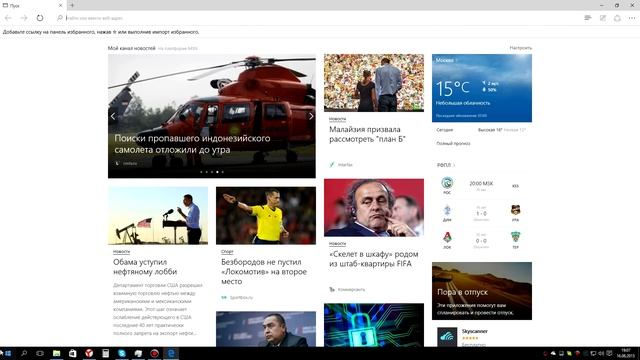Open the Windows Start menu
This screenshot has width=640, height=360.
(x=8, y=353)
